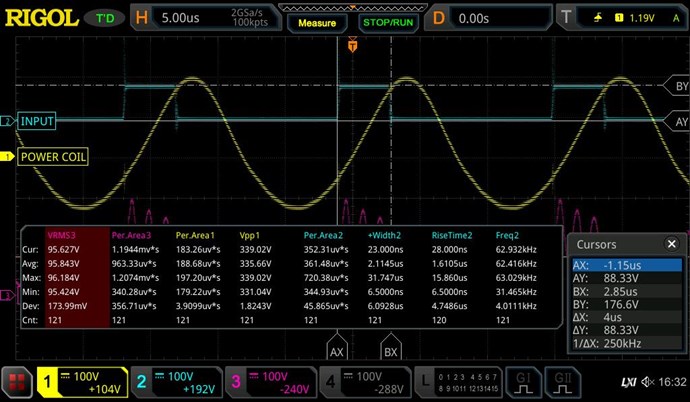Click the LXI network status icon

pyautogui.click(x=628, y=383)
